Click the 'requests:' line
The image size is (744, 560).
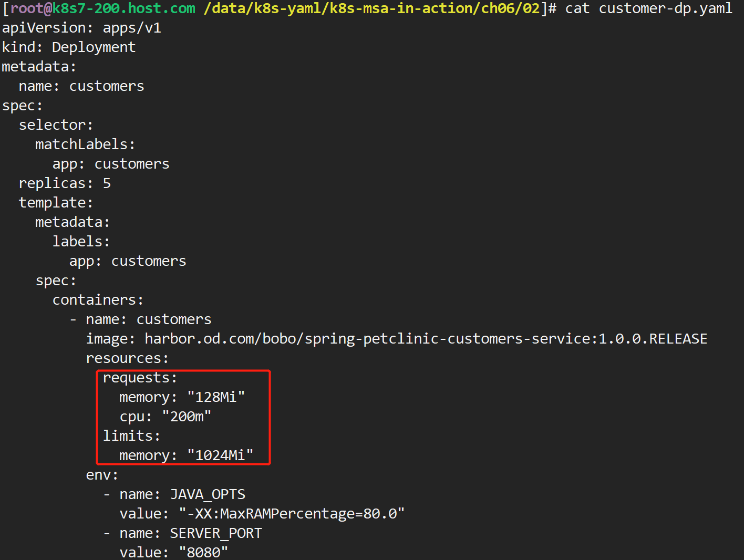(140, 378)
